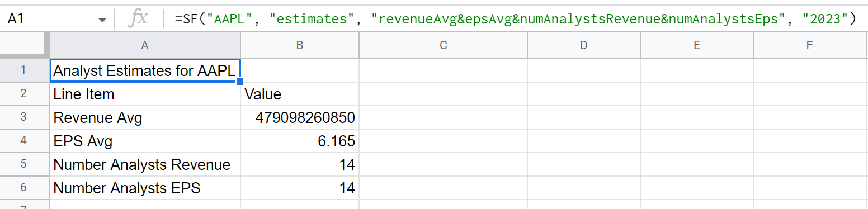Viewport: 868px width, 209px height.
Task: Click cell "Analyst Estimates for AAPL"
Action: click(x=145, y=70)
